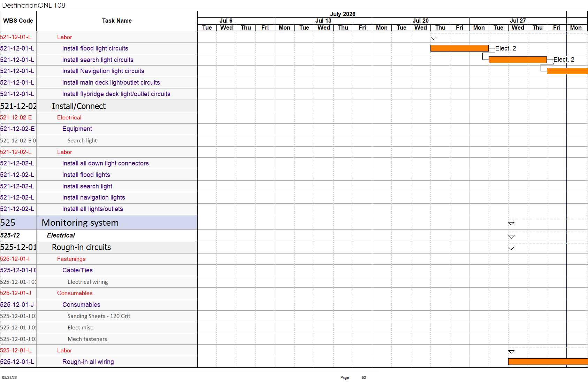The width and height of the screenshot is (588, 382).
Task: Select the Install/Connect task name
Action: pyautogui.click(x=79, y=106)
